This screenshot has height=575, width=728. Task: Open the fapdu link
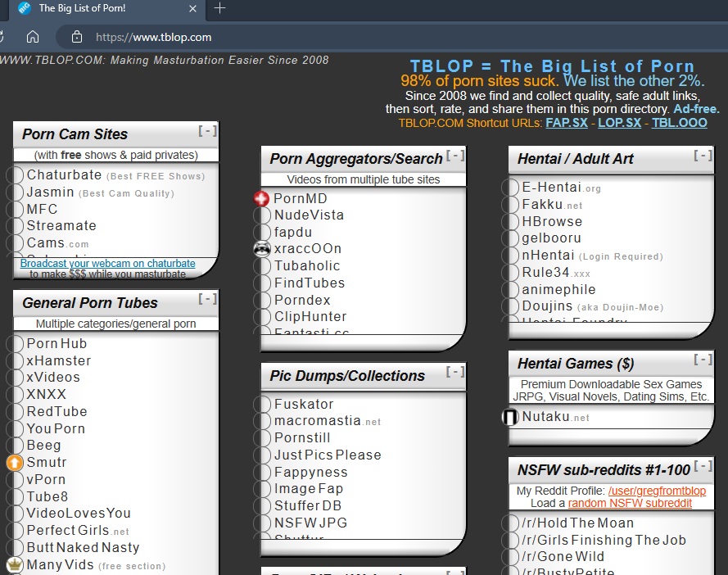click(x=293, y=233)
